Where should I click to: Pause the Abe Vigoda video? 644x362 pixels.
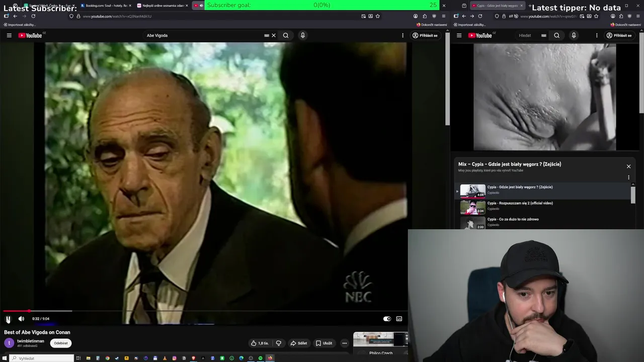click(x=8, y=319)
